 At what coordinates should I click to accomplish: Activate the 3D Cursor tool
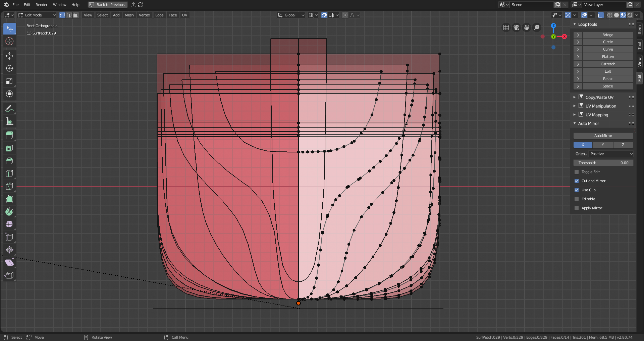point(9,41)
